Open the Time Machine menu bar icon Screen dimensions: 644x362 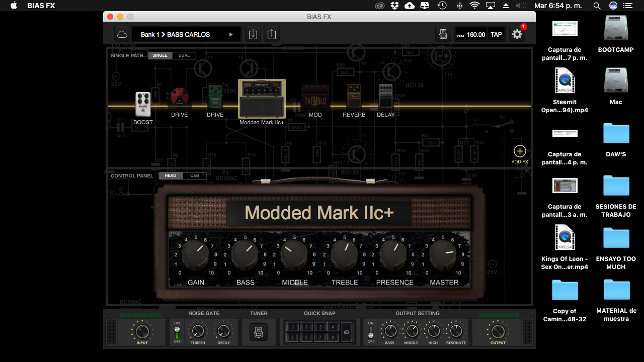[x=442, y=6]
